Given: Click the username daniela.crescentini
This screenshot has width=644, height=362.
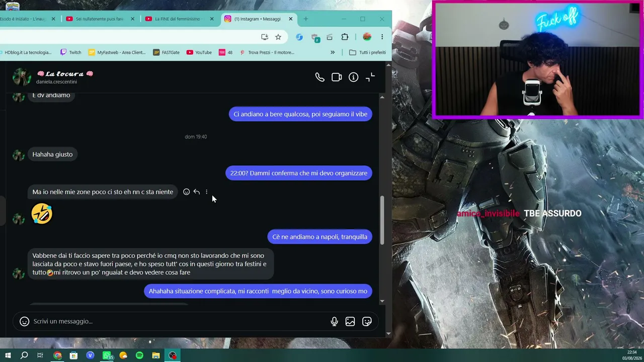Looking at the screenshot, I should (x=56, y=81).
